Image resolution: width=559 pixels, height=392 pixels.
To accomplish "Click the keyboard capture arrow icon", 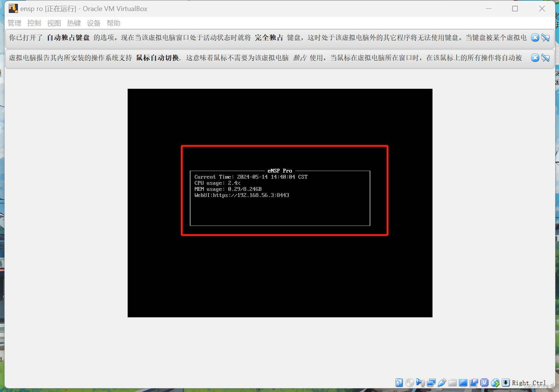I will pyautogui.click(x=506, y=383).
